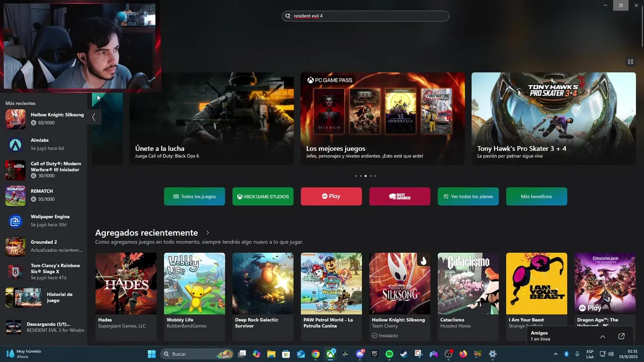Open 'Agregados recientemente' section heading

[x=146, y=233]
